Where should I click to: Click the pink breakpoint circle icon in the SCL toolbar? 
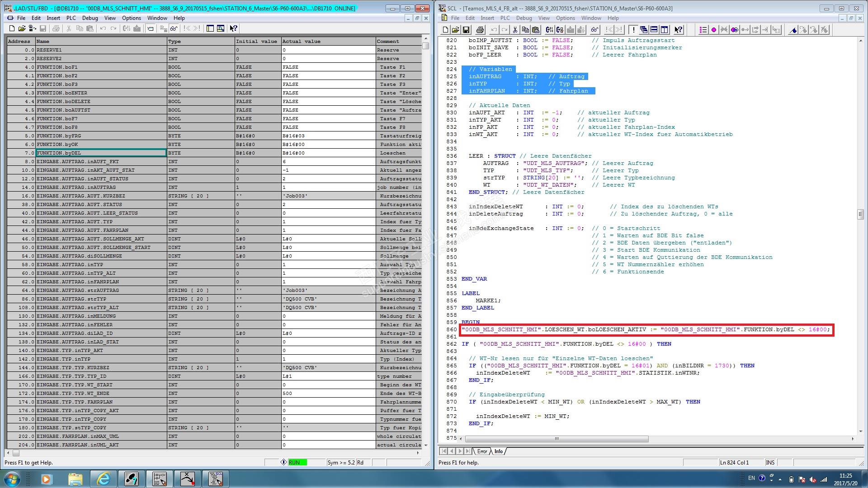pos(713,30)
